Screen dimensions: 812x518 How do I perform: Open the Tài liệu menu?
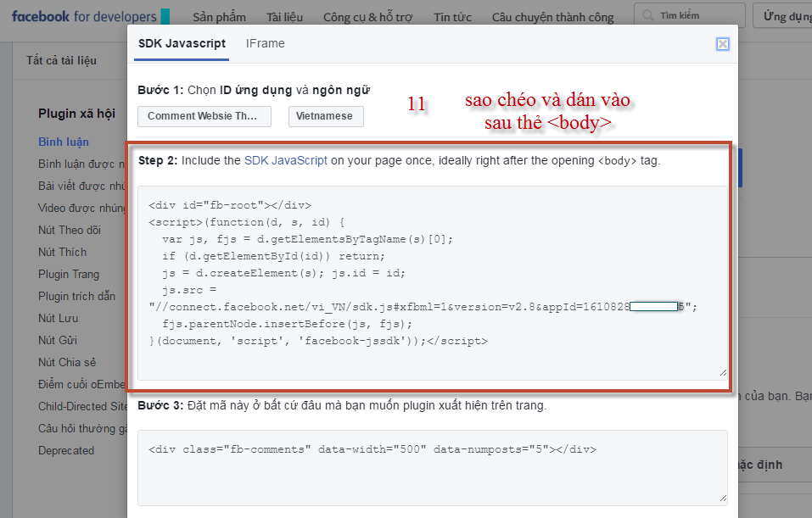284,18
